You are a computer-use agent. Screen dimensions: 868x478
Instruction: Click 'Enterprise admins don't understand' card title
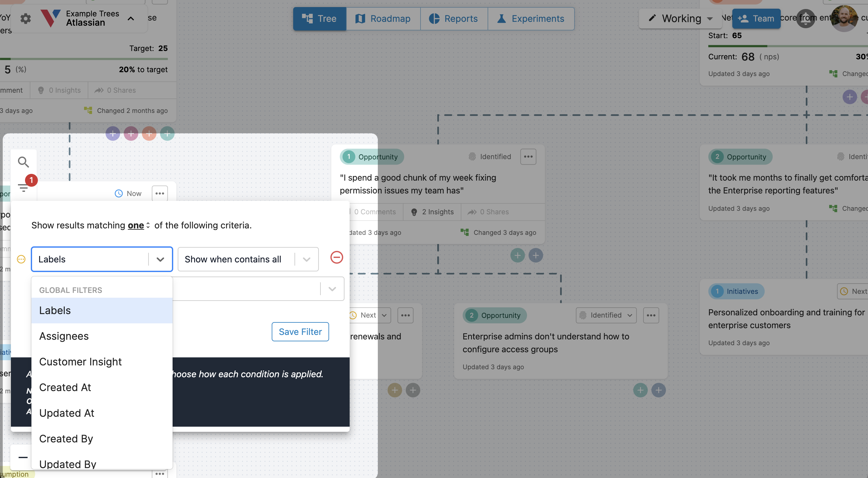546,343
